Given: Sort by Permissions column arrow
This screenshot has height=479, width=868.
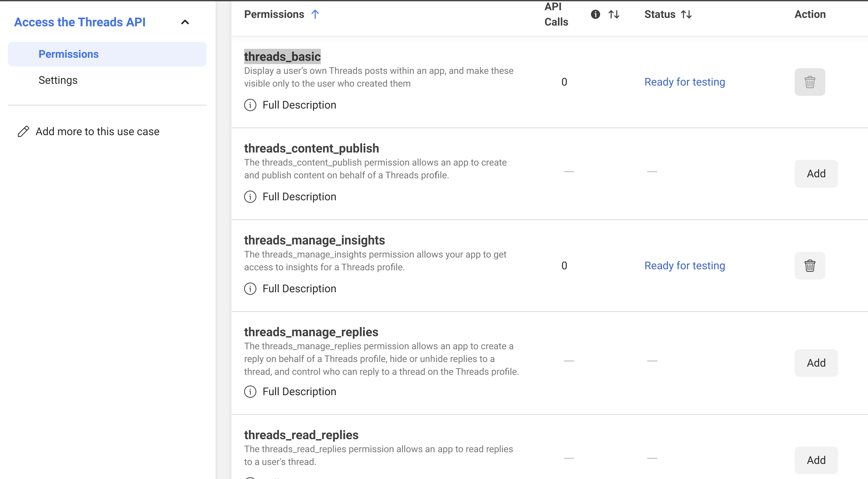Looking at the screenshot, I should click(x=315, y=15).
